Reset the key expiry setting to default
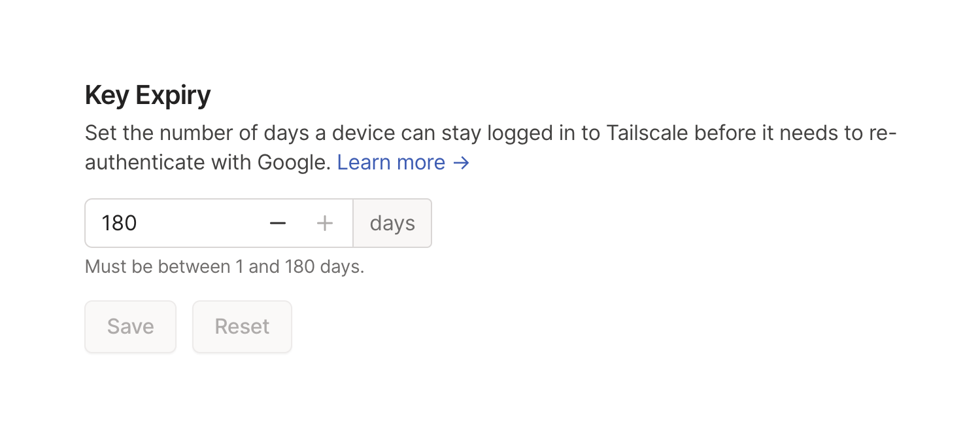Viewport: 980px width, 439px height. pyautogui.click(x=242, y=326)
